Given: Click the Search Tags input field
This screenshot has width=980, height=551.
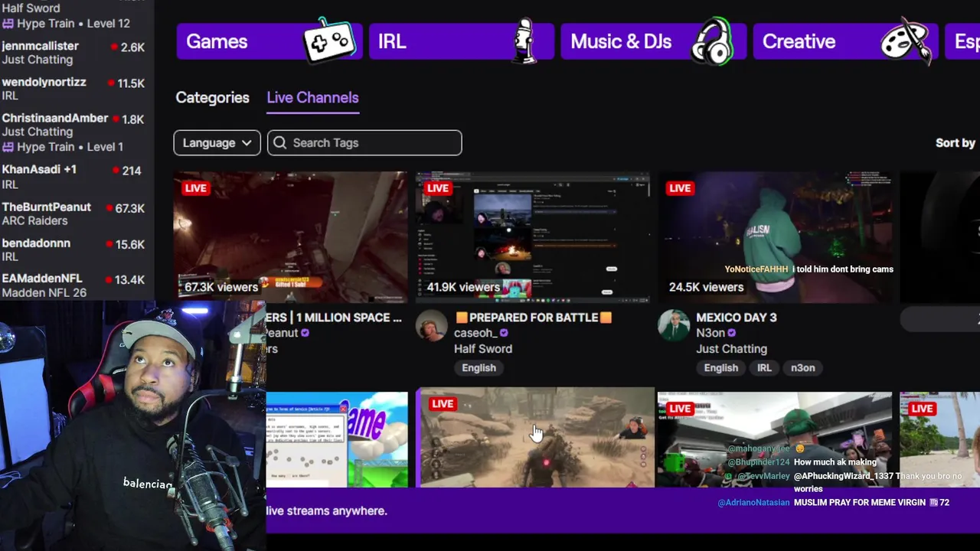Looking at the screenshot, I should pyautogui.click(x=364, y=142).
